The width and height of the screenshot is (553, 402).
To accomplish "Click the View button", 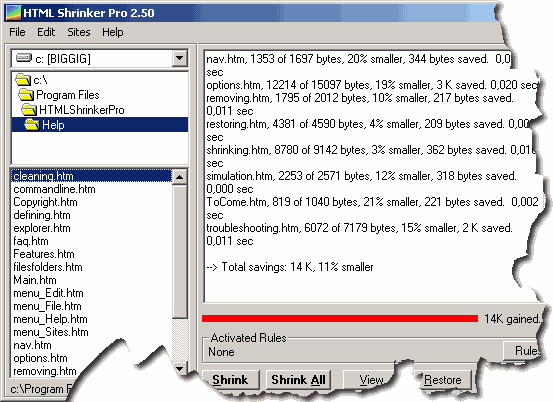I will coord(371,380).
